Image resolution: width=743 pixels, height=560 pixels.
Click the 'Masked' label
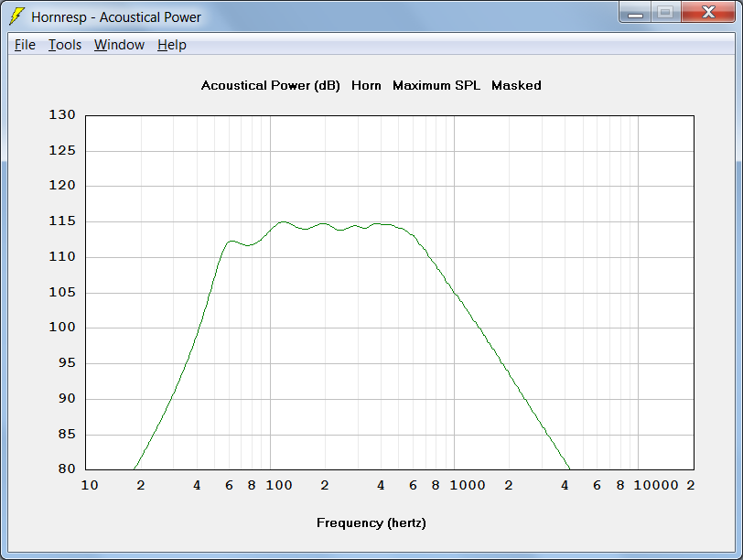point(516,86)
